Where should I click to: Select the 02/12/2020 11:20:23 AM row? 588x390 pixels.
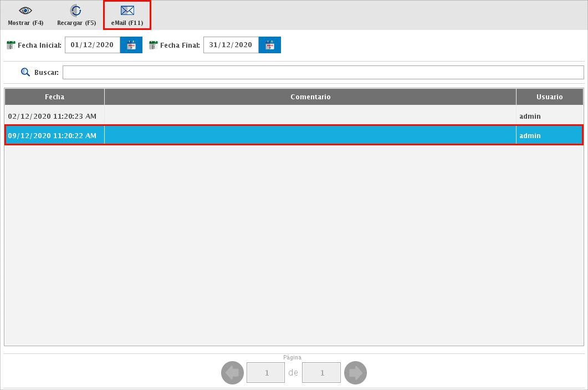tap(52, 117)
